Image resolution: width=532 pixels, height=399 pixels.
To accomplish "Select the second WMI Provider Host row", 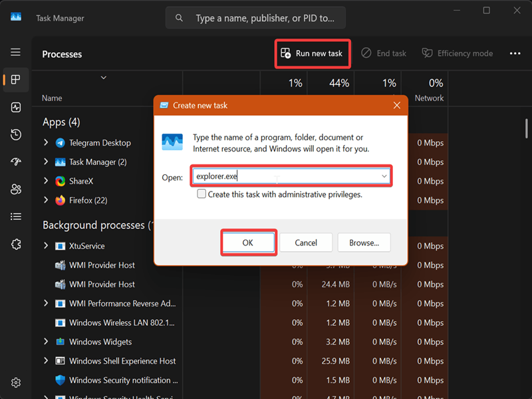I will (102, 285).
